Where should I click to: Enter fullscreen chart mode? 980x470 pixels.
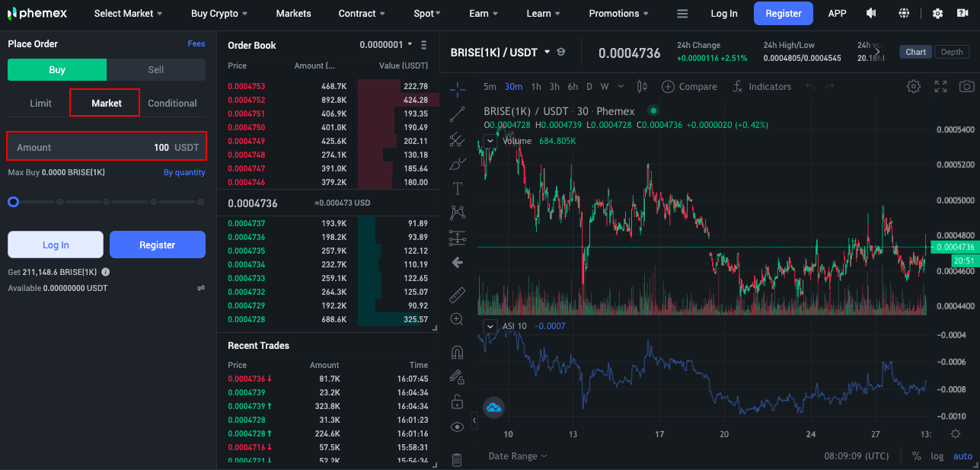940,87
